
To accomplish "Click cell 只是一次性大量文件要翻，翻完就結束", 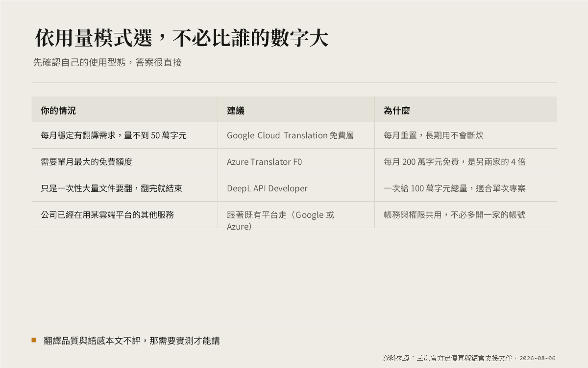I will [124, 188].
